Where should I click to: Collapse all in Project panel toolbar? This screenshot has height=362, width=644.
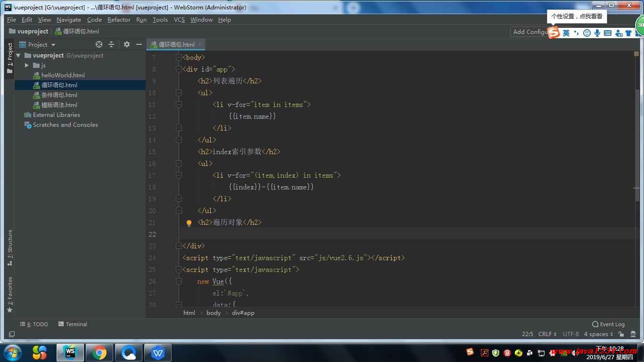111,44
